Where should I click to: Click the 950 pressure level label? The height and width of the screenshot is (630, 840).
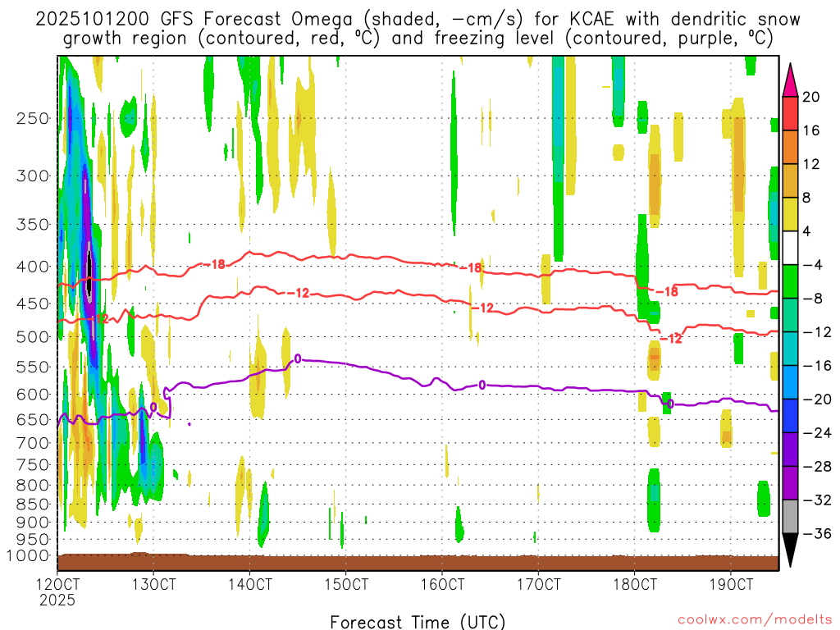point(33,540)
